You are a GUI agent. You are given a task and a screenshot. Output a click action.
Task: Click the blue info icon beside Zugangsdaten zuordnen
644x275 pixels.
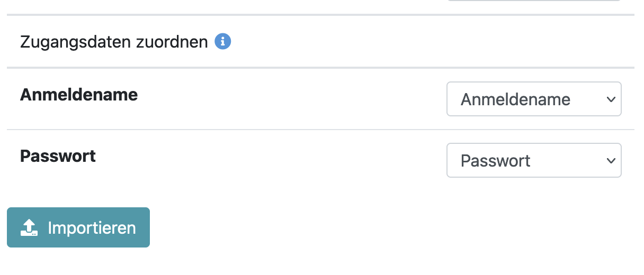(x=223, y=41)
